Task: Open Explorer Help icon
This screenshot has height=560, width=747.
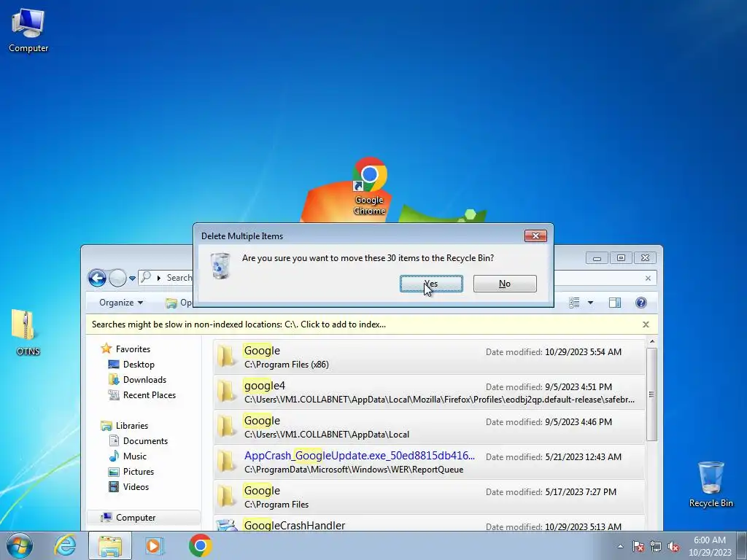Action: [640, 303]
